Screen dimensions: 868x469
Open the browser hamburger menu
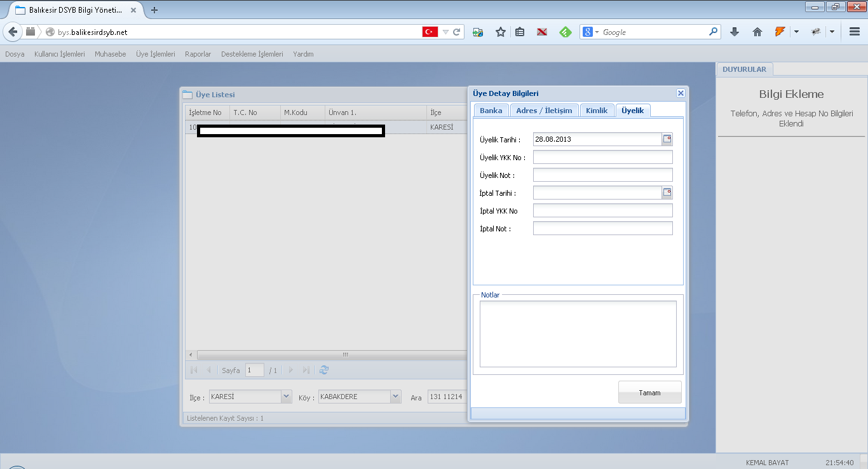tap(855, 32)
